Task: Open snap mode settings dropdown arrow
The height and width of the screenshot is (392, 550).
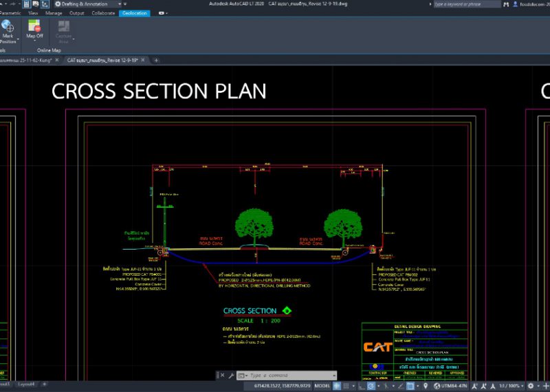Action: [x=353, y=386]
